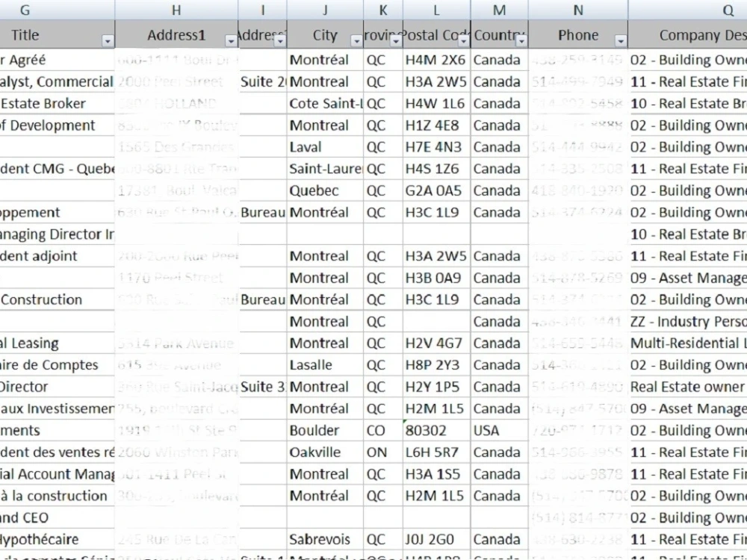Select the 'à la construction' title cell

58,496
